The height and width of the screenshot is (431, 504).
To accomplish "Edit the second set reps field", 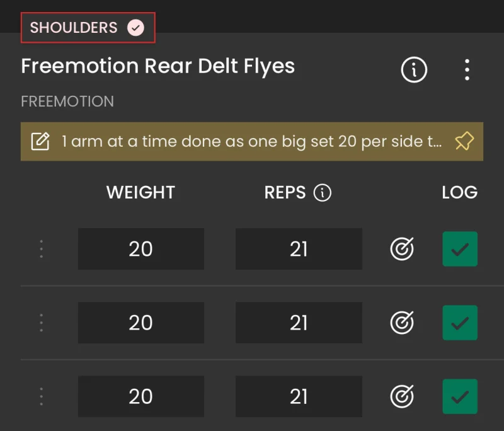I will coord(299,323).
